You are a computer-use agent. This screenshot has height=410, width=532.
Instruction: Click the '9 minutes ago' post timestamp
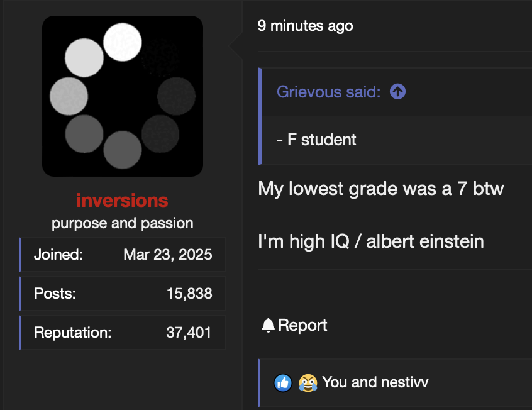tap(305, 26)
